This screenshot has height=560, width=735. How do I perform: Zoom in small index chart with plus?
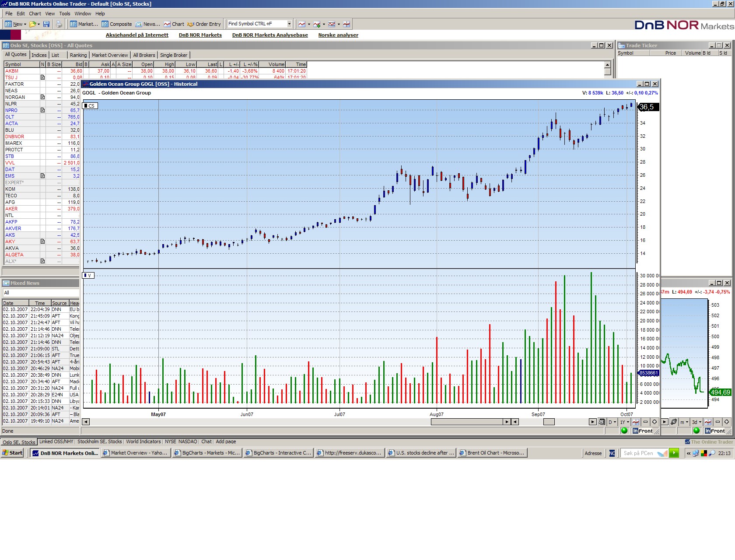point(727,422)
